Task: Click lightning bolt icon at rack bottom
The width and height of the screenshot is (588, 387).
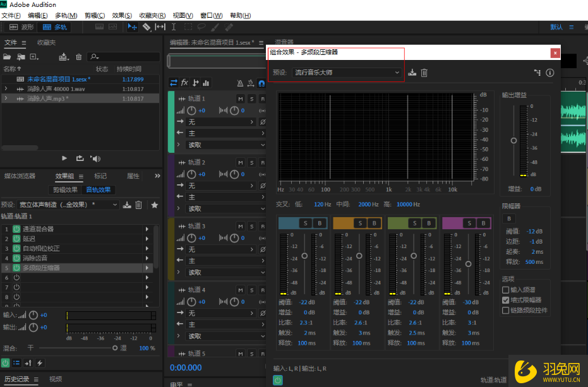Action: pyautogui.click(x=40, y=362)
